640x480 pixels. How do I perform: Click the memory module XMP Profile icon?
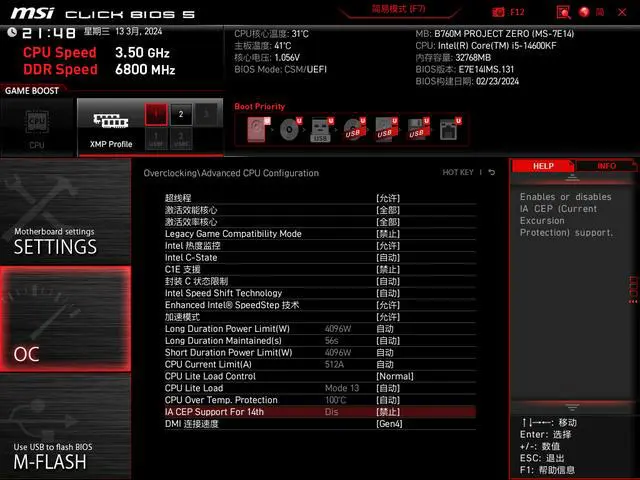click(111, 121)
